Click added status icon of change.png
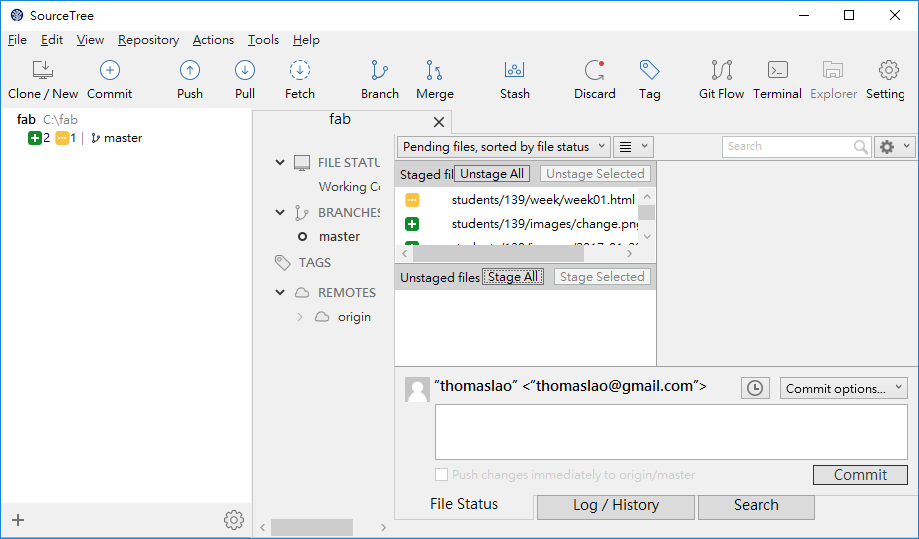919x539 pixels. tap(412, 224)
